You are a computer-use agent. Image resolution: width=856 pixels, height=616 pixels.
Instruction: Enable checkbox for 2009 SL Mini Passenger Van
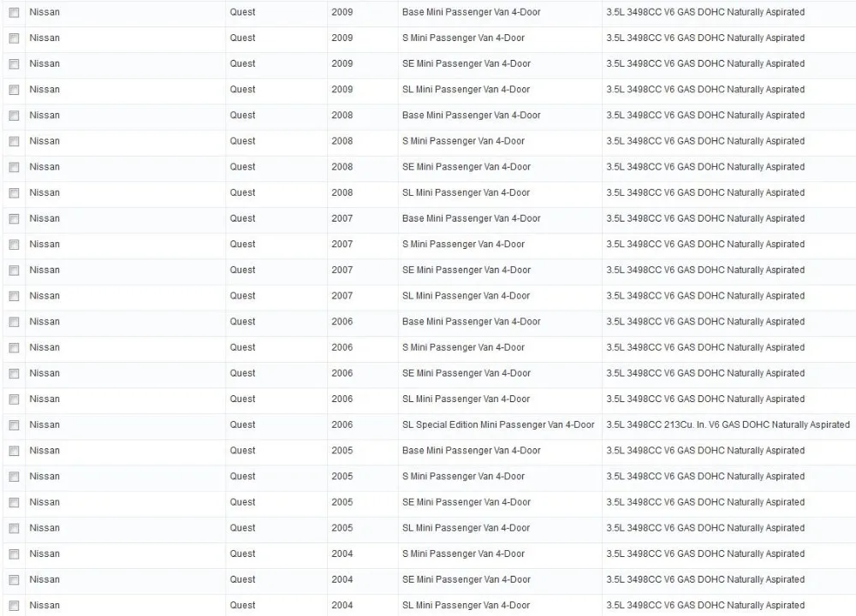[x=15, y=90]
